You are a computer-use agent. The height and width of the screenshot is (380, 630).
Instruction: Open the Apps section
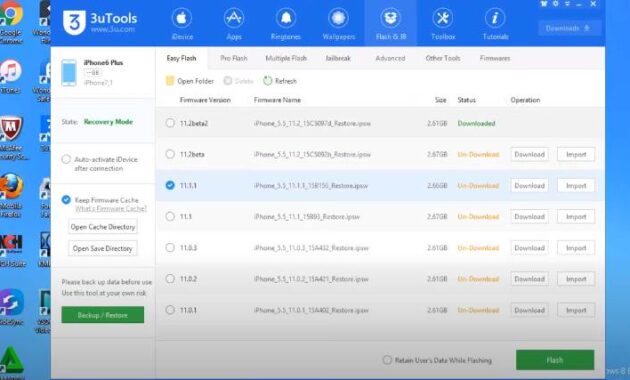click(234, 24)
